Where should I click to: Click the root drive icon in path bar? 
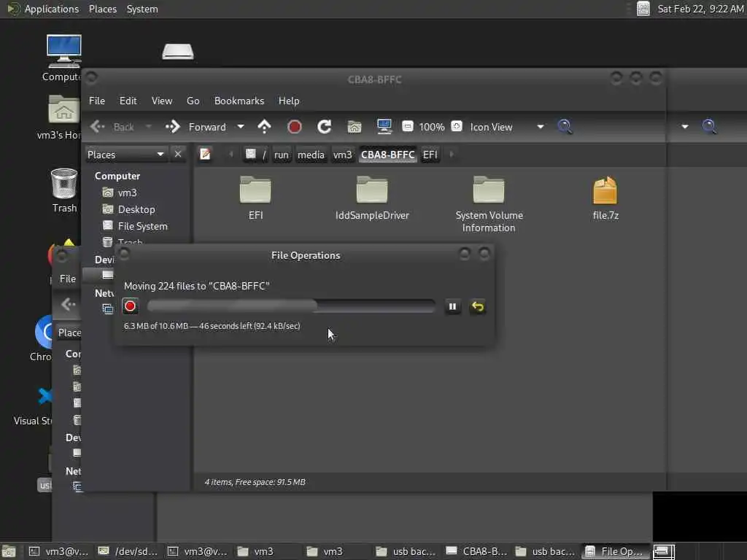click(251, 155)
